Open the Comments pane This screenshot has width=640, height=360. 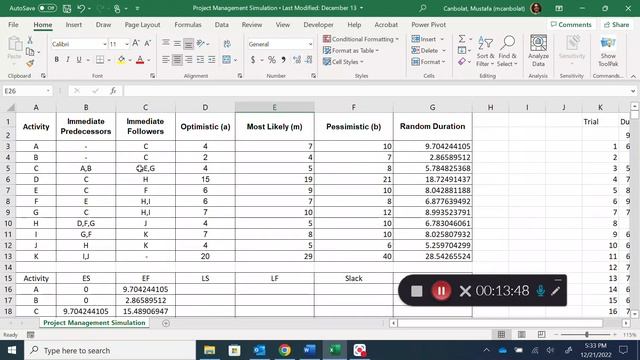[571, 24]
